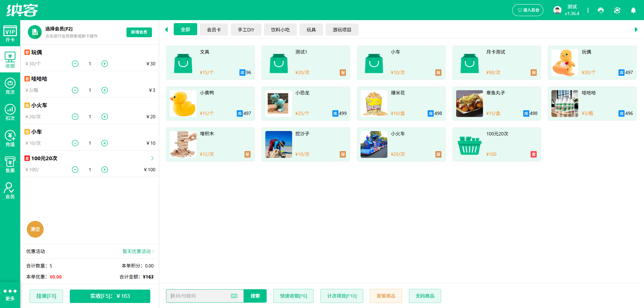Add the 小黄鸭 product card
Viewport: 644px width, 308px height.
click(210, 104)
